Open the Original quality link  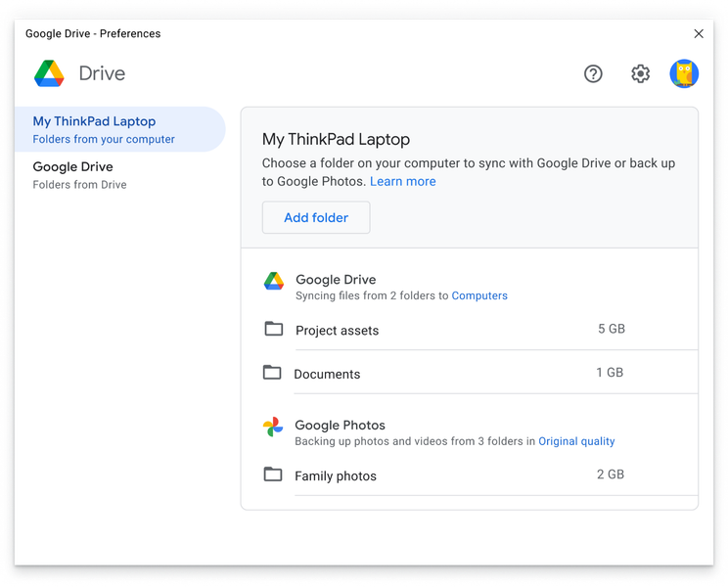(576, 441)
